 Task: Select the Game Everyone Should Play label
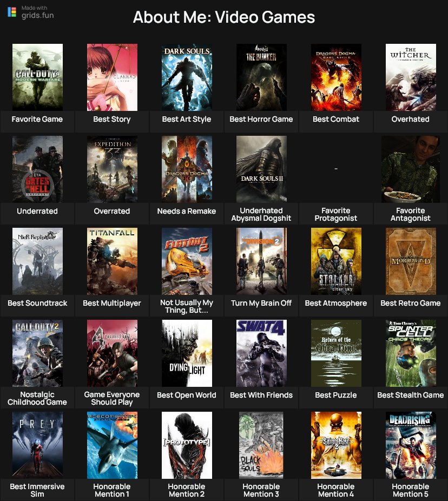pos(112,398)
